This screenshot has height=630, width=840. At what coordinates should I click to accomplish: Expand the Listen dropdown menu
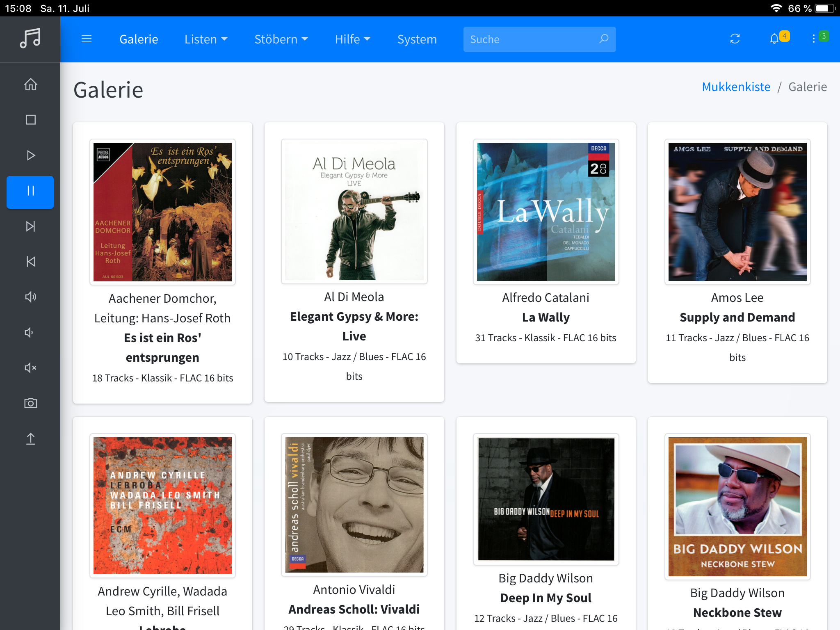pos(206,39)
